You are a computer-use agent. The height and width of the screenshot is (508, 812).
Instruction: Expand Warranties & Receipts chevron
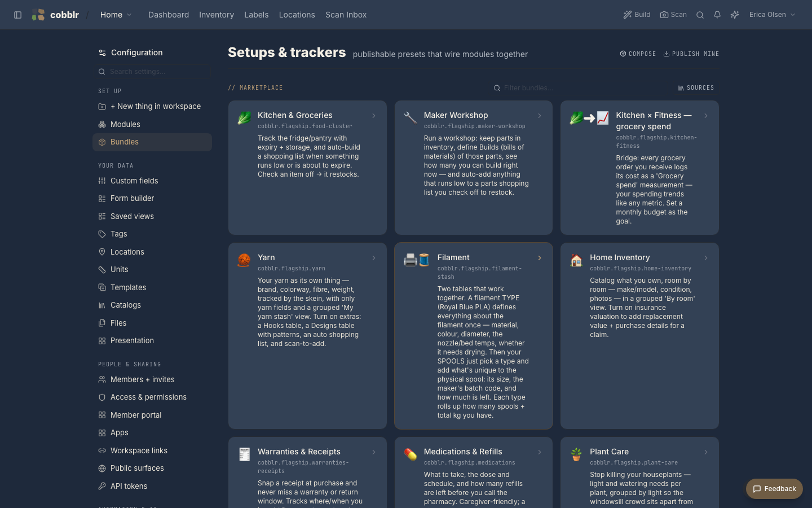(374, 452)
